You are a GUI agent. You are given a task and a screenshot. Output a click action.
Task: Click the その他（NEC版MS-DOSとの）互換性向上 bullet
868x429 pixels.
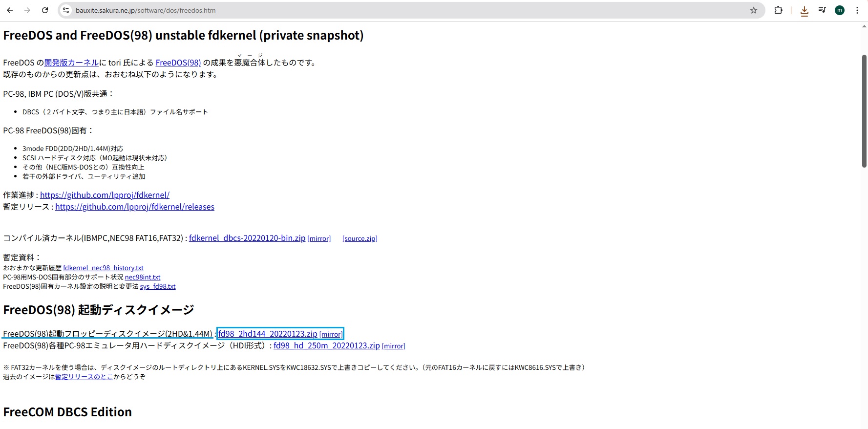(x=84, y=167)
